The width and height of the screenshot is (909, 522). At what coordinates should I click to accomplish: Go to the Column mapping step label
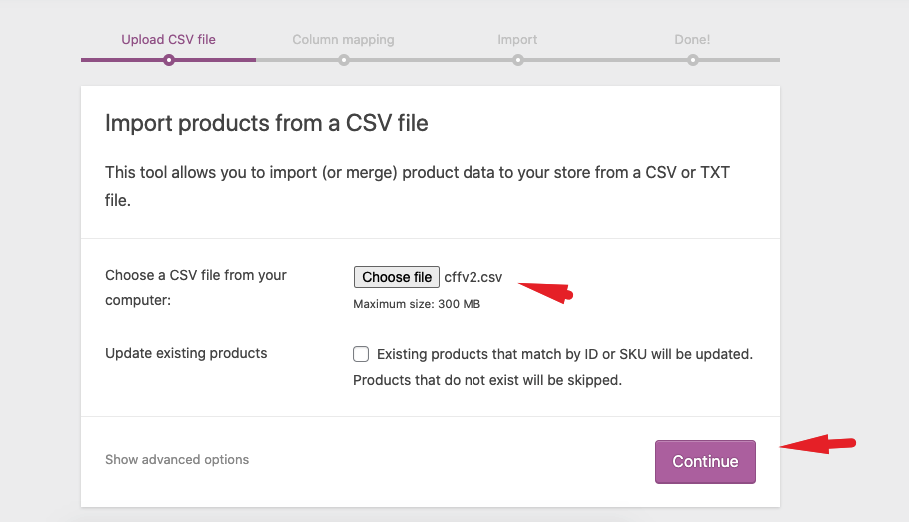pyautogui.click(x=343, y=40)
